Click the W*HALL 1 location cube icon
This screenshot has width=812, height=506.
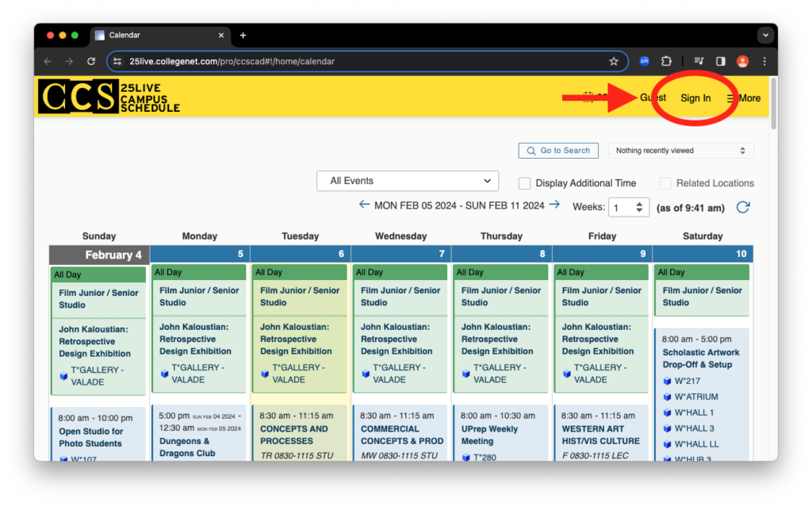point(667,412)
